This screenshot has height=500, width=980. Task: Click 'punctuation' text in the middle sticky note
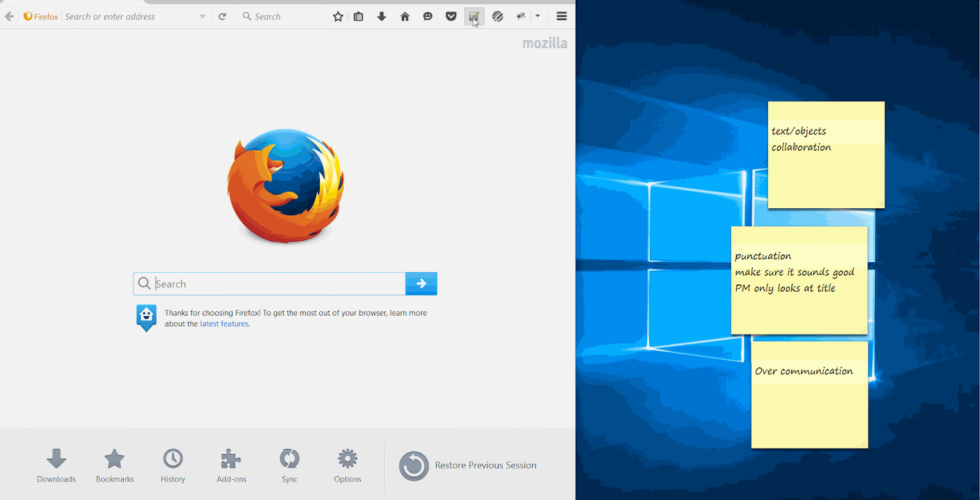763,256
